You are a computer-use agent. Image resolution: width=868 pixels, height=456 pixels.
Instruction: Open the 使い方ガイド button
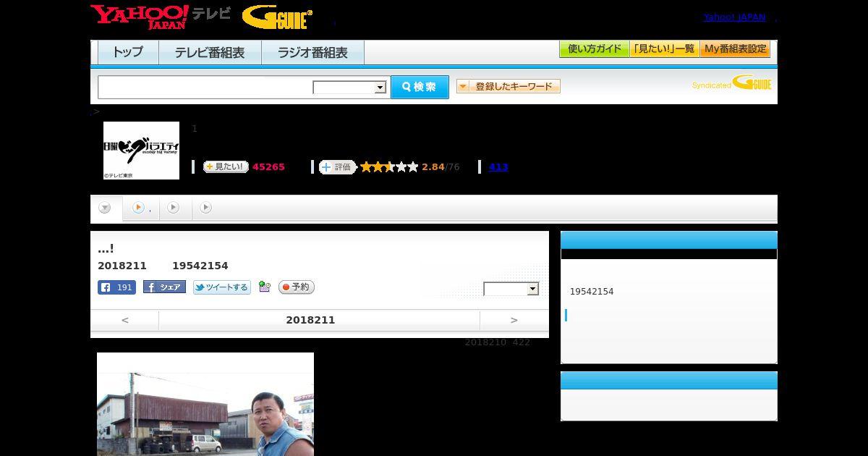tap(595, 49)
